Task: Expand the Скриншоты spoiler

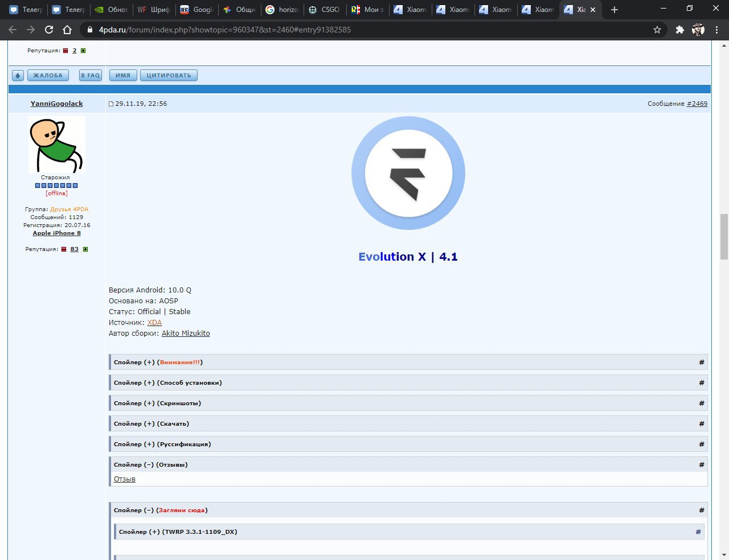Action: (x=408, y=403)
